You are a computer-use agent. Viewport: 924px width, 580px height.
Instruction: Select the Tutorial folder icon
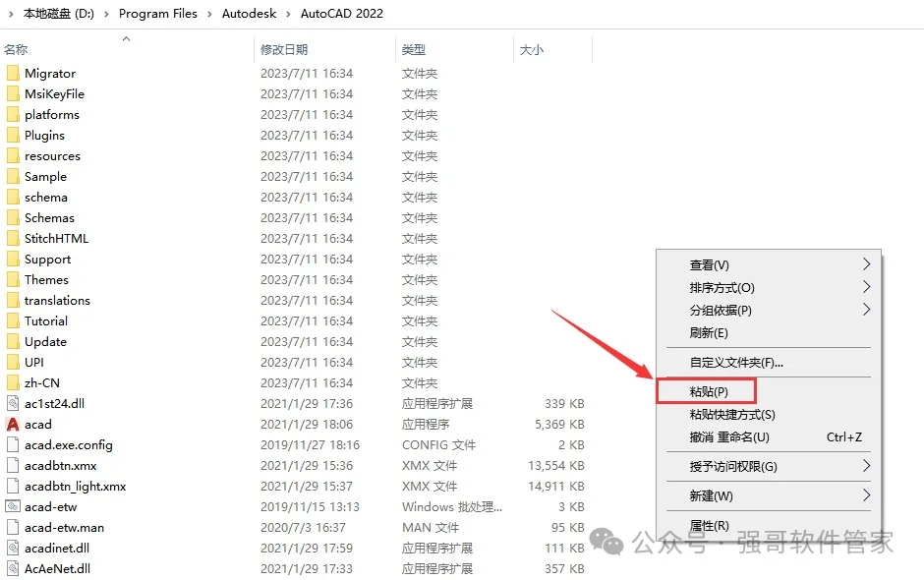[13, 320]
